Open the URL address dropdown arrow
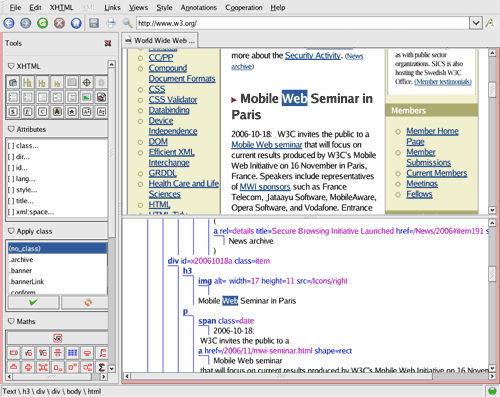Viewport: 500px width, 397px height. tap(476, 23)
